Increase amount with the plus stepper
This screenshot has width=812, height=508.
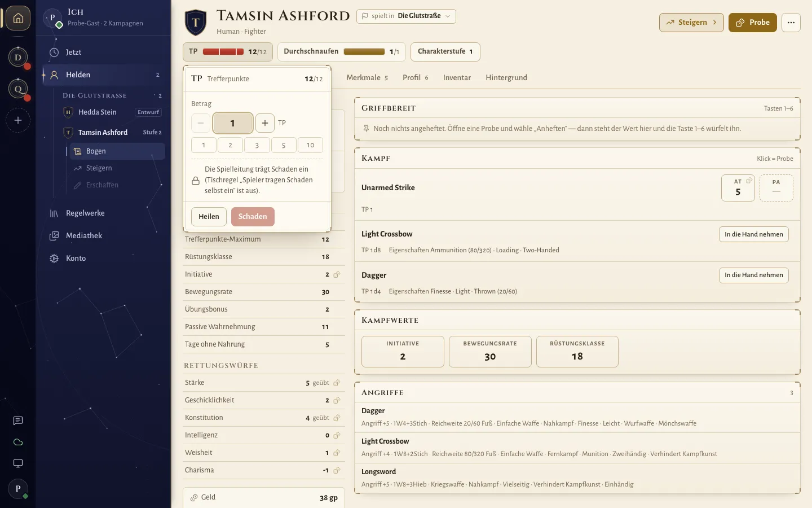(x=265, y=123)
